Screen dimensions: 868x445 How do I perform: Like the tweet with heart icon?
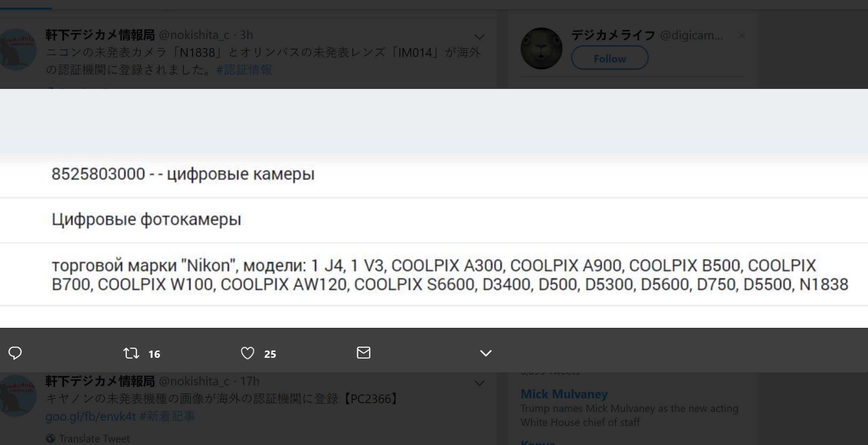tap(247, 353)
